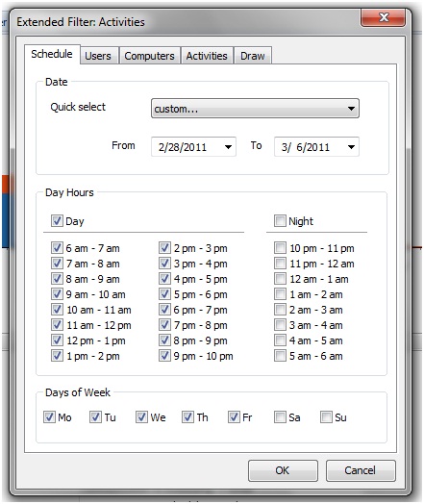Enable the Su weekday checkbox
The width and height of the screenshot is (424, 504).
326,417
